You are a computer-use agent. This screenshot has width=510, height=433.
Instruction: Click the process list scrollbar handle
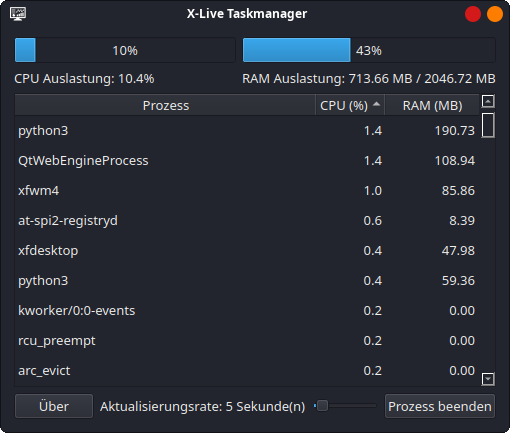[488, 125]
